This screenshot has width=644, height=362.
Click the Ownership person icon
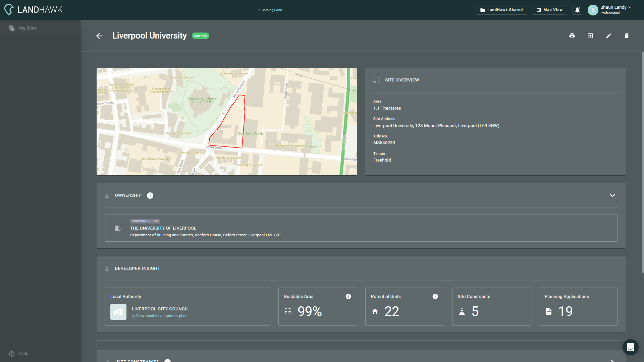click(x=107, y=195)
